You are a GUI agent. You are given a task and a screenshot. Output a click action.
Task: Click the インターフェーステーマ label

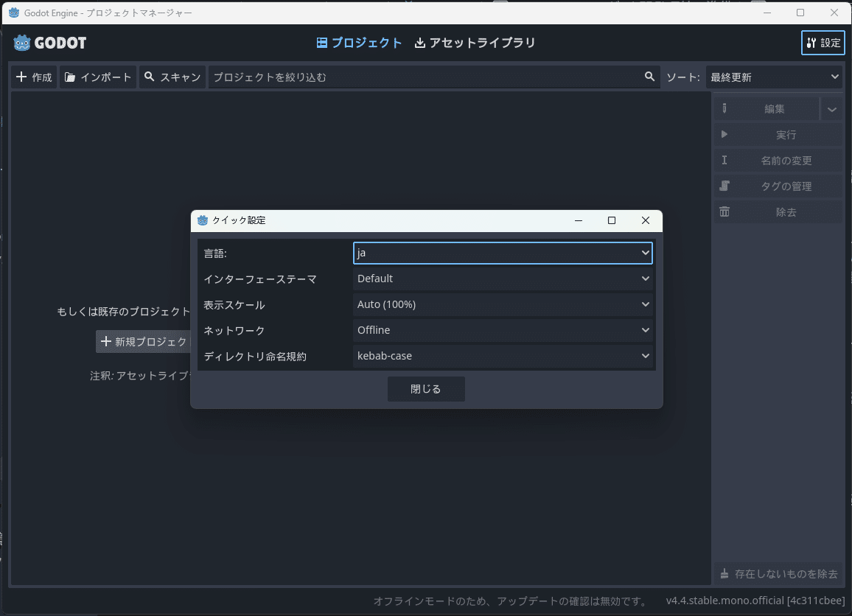pos(259,279)
